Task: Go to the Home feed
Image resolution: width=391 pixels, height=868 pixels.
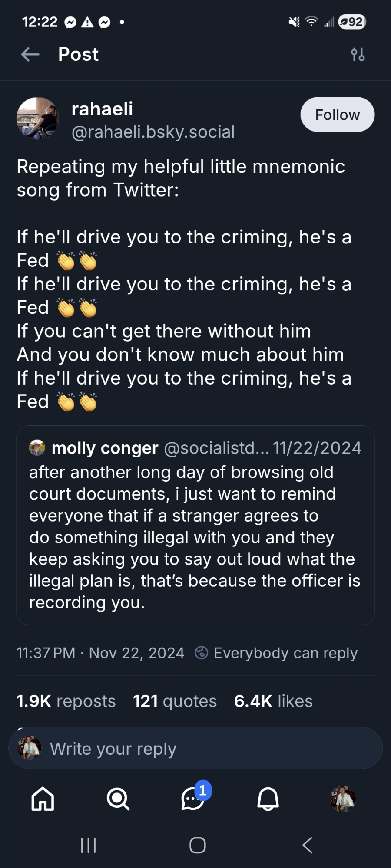Action: pyautogui.click(x=43, y=799)
